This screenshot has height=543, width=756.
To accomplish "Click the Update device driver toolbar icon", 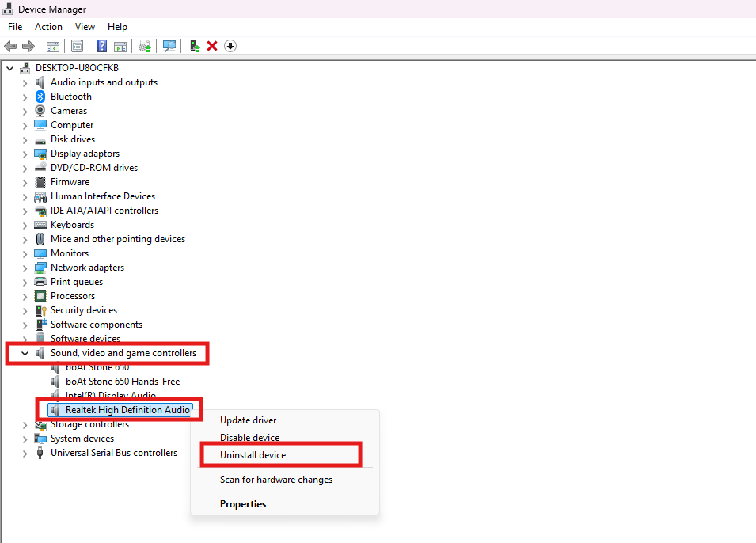I will point(145,46).
